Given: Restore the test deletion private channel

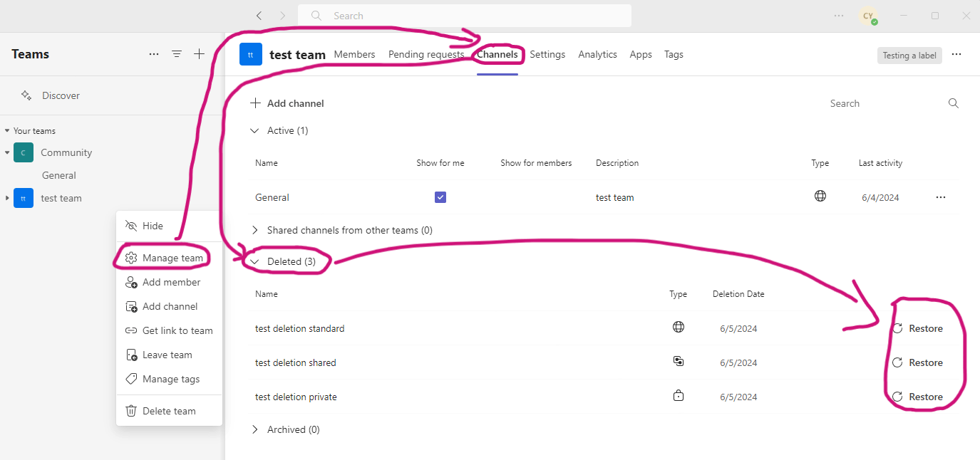Looking at the screenshot, I should (918, 397).
